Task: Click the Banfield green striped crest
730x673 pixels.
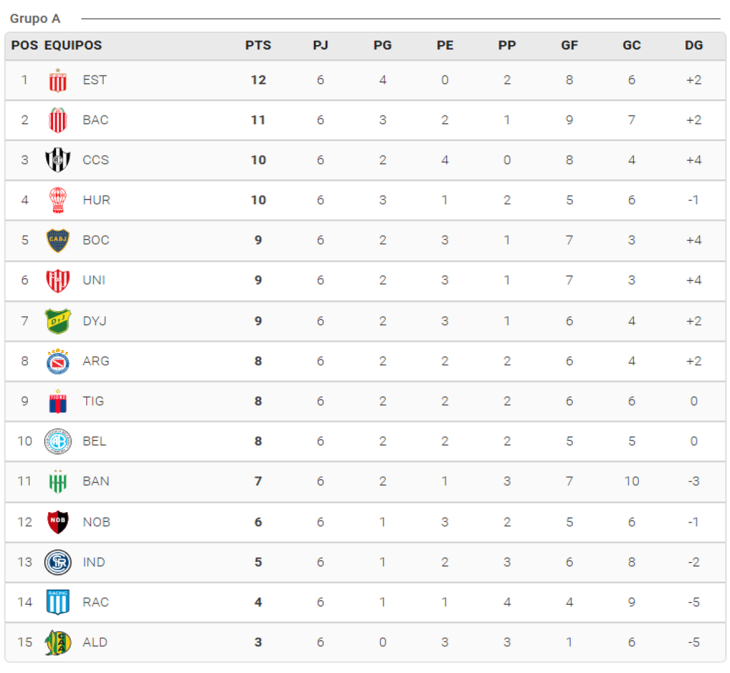Action: click(x=58, y=481)
